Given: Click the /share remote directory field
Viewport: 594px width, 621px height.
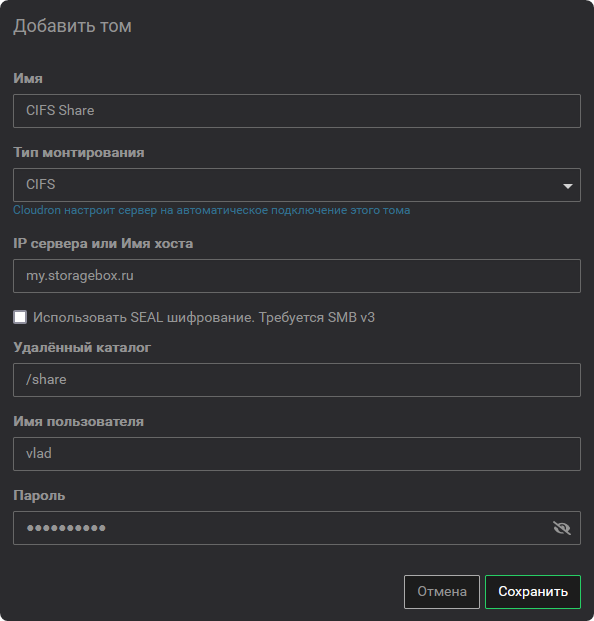Looking at the screenshot, I should click(x=297, y=380).
